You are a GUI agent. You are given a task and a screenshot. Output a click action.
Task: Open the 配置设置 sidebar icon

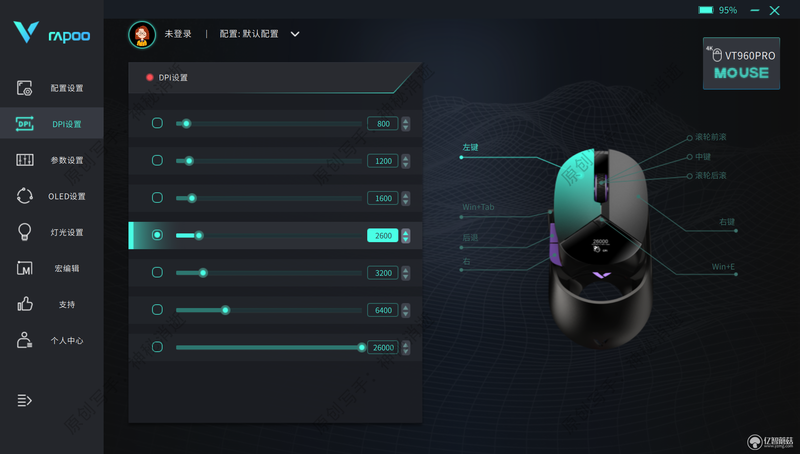[x=24, y=88]
